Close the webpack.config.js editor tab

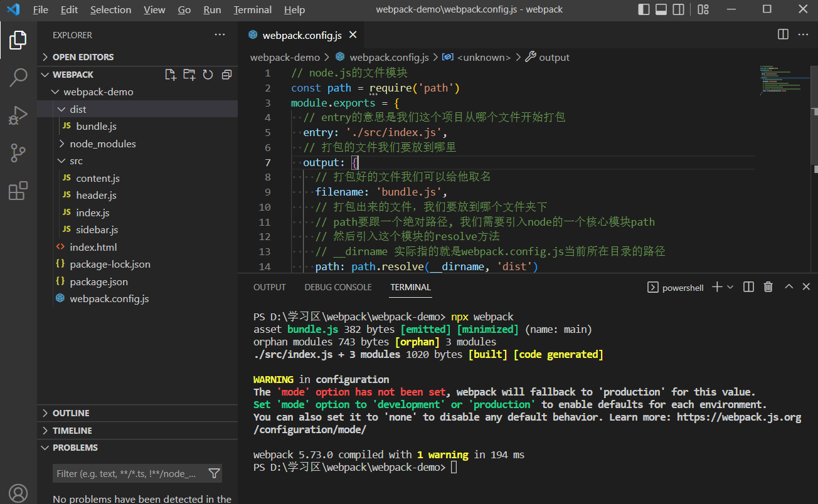353,35
